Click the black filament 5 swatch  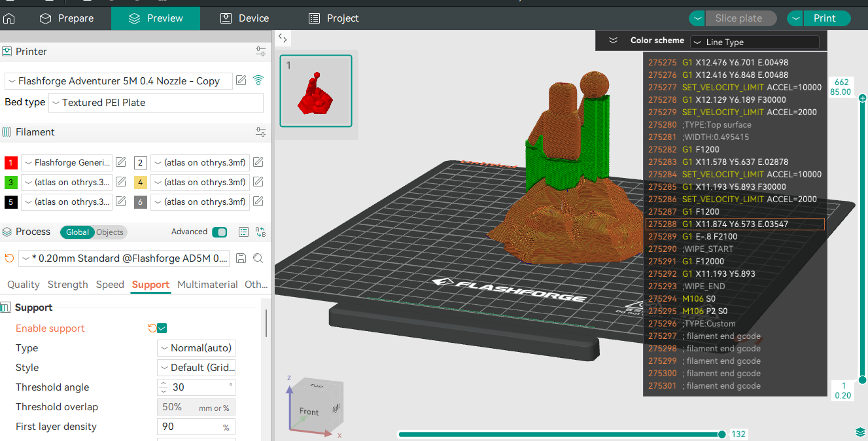(11, 202)
